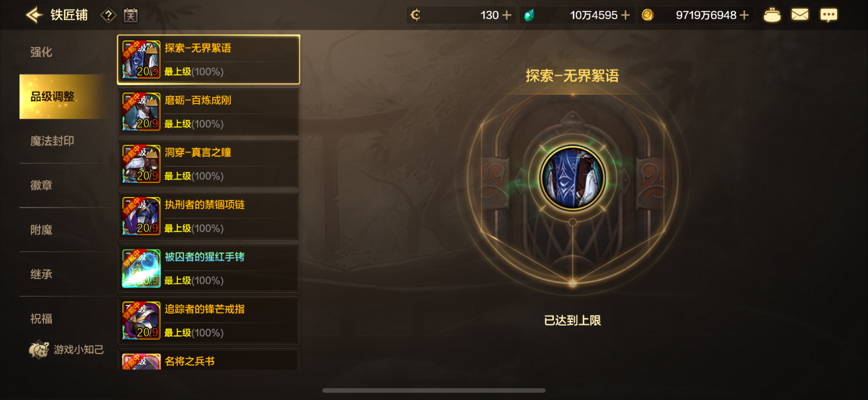Select the 被囚者的猩红手铐 equipment entry

click(x=208, y=268)
